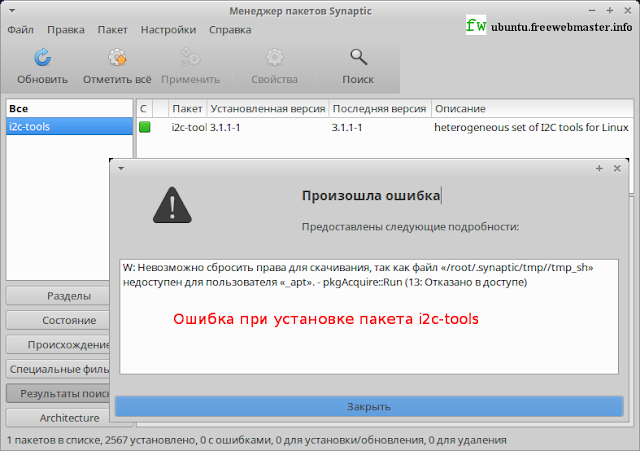Open the Файл menu

tap(20, 30)
